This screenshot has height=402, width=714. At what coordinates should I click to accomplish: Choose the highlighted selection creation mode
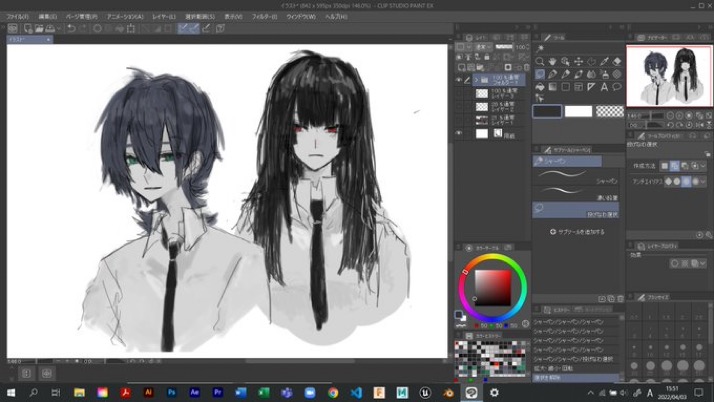(674, 166)
